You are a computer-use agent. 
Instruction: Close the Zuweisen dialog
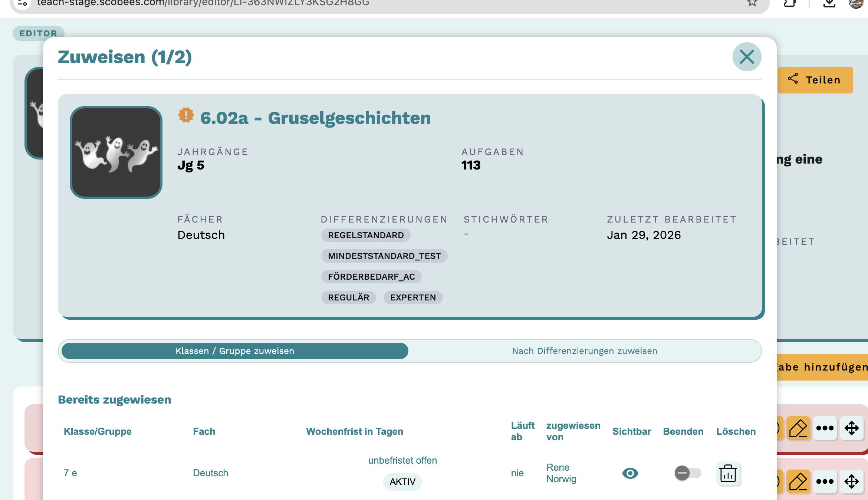pos(747,57)
